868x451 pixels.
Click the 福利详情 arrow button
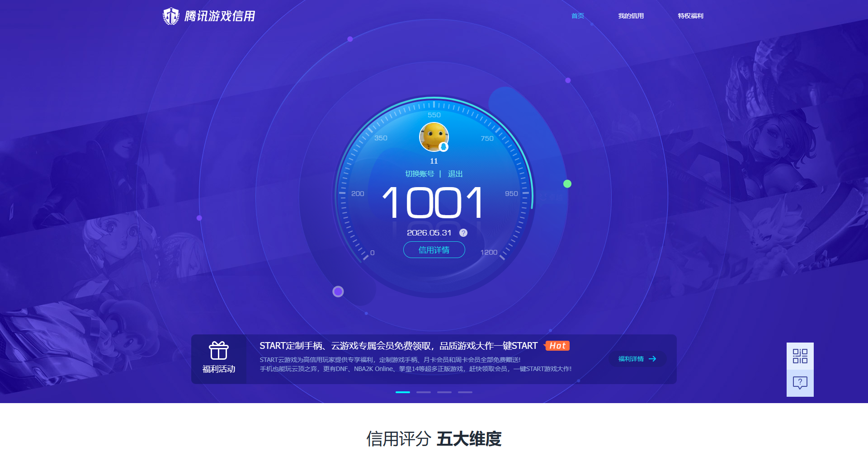(637, 359)
